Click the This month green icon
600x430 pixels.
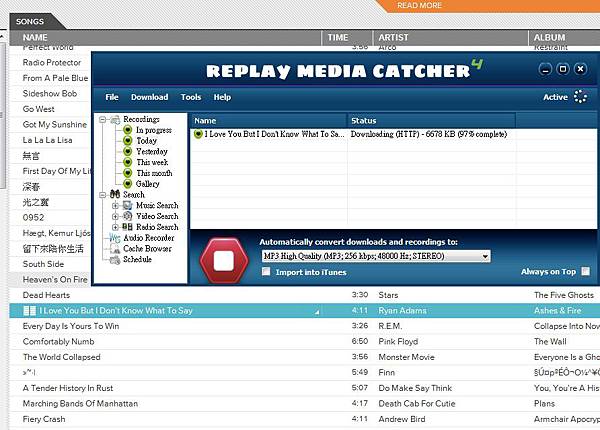(128, 173)
